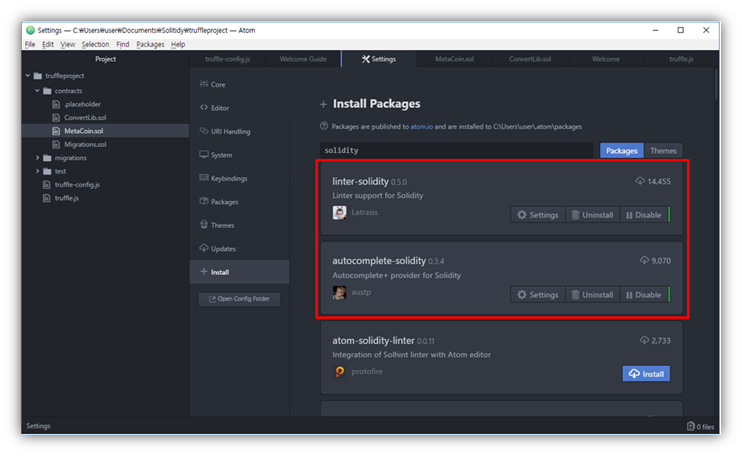Click the settings pane vertical scrollbar
The height and width of the screenshot is (456, 742).
pos(716,84)
